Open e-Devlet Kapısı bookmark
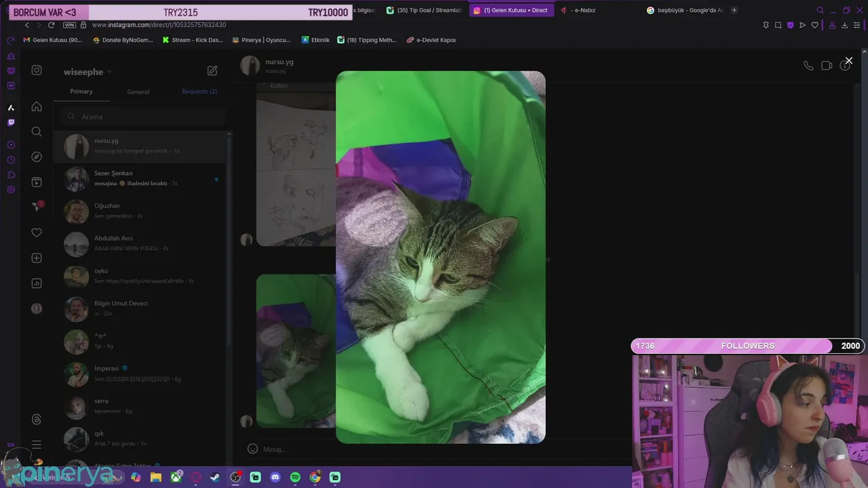The height and width of the screenshot is (488, 868). pyautogui.click(x=431, y=40)
